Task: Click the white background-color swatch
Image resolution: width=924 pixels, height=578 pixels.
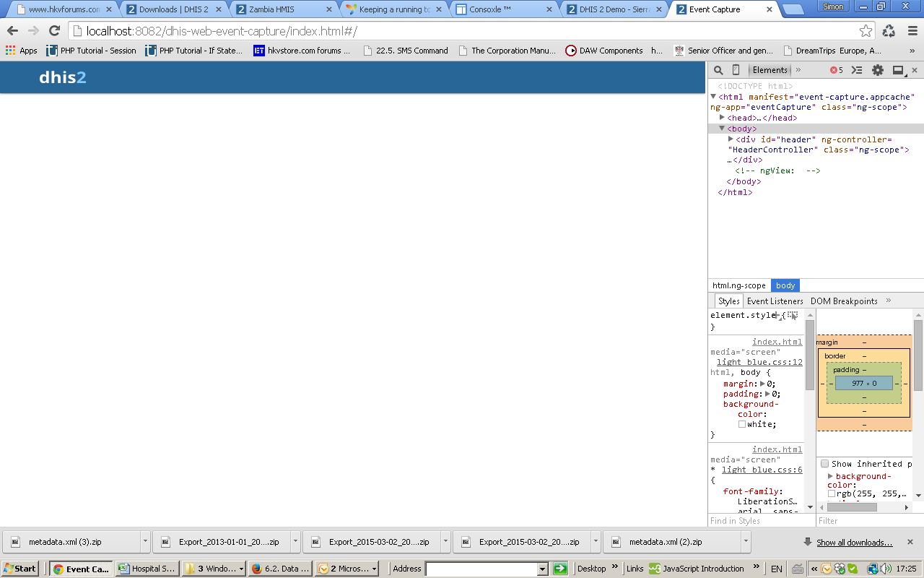Action: 741,424
